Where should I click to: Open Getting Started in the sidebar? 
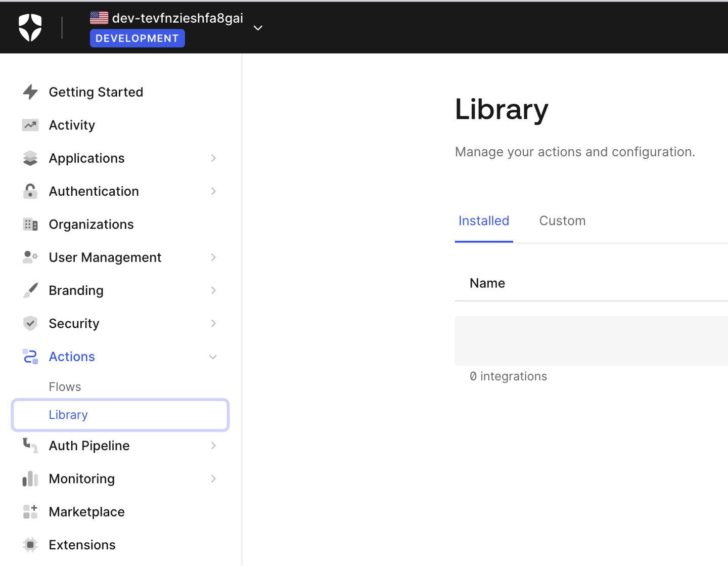tap(96, 92)
